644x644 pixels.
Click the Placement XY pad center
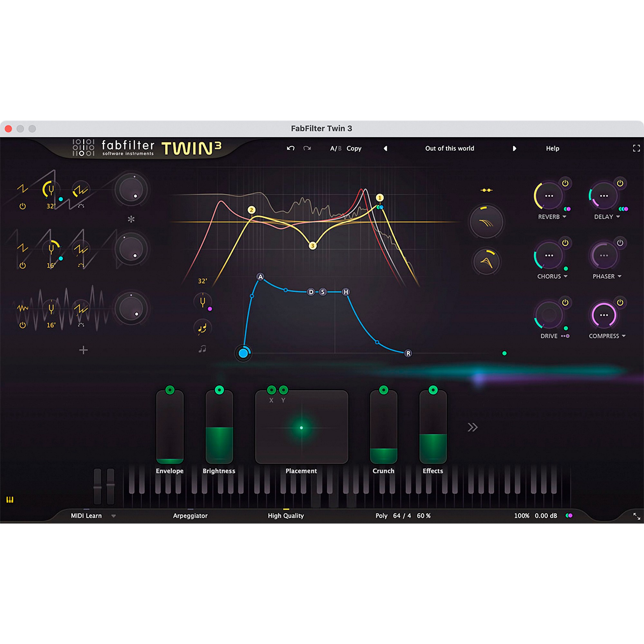(301, 428)
